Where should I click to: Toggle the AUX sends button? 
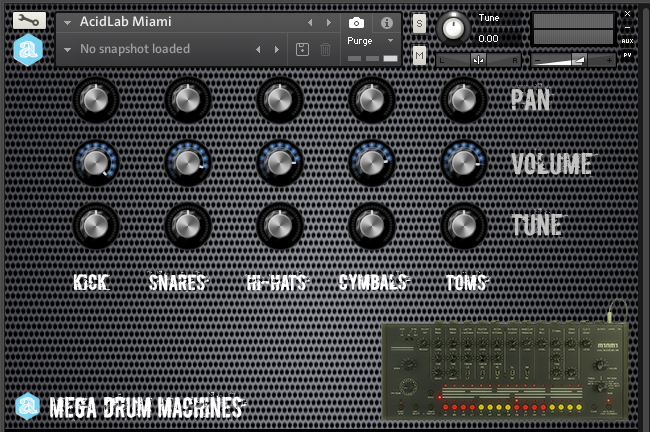coord(627,41)
